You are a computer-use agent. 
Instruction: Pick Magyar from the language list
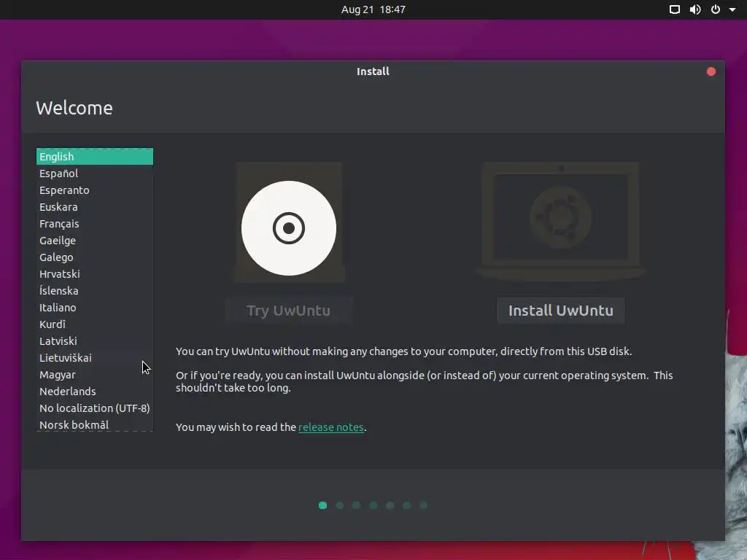tap(95, 374)
